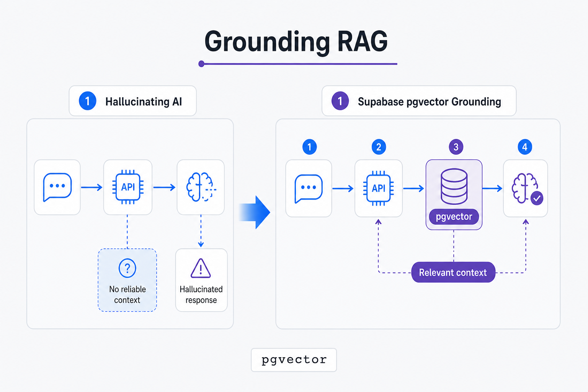The height and width of the screenshot is (392, 588).
Task: Click the Hallucinated response text
Action: pos(201,294)
